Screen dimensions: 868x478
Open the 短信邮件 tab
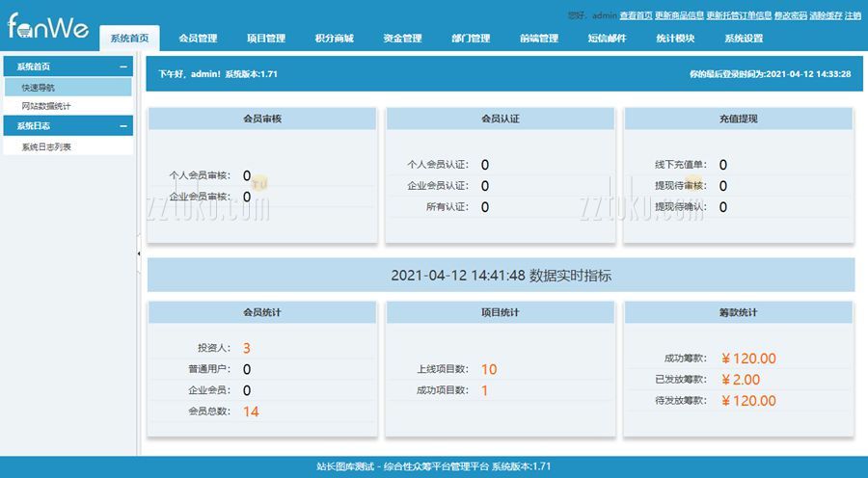(x=607, y=39)
